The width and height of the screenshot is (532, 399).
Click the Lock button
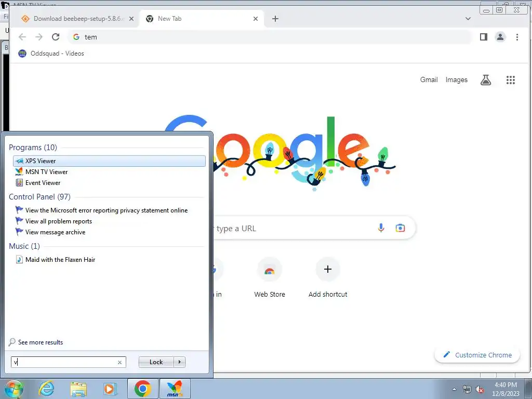[156, 362]
